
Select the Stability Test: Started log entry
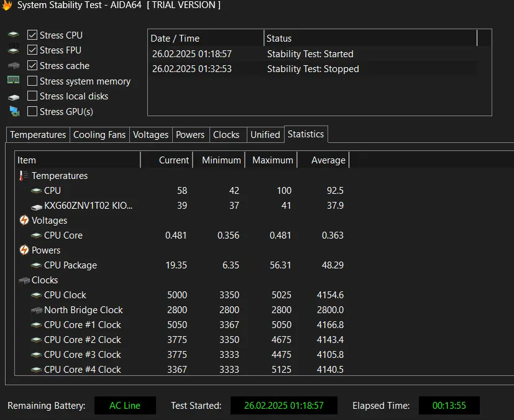[313, 53]
